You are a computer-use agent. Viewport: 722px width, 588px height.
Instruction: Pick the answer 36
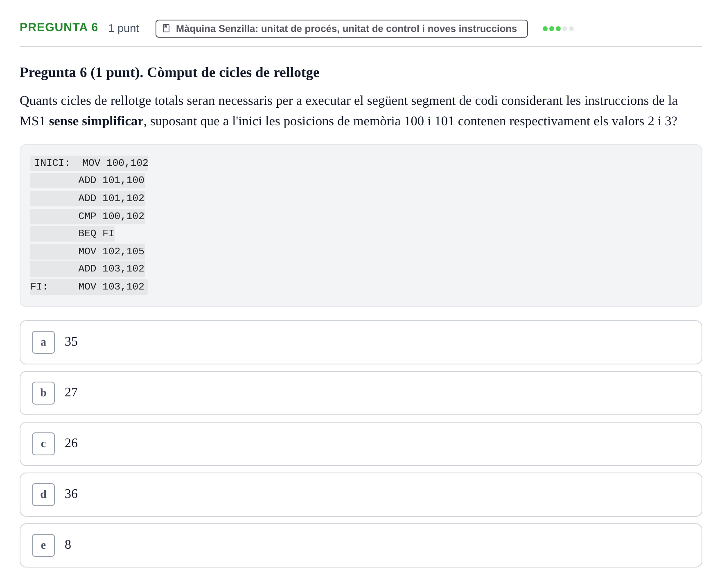pyautogui.click(x=361, y=495)
